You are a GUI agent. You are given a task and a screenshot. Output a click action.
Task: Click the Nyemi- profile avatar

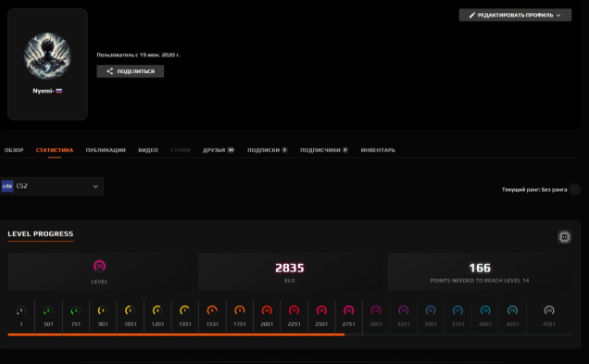coord(47,56)
